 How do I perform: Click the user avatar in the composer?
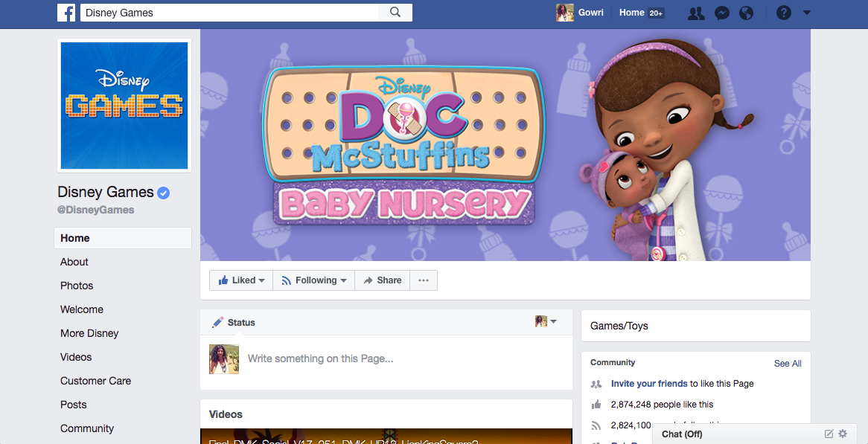[x=224, y=359]
